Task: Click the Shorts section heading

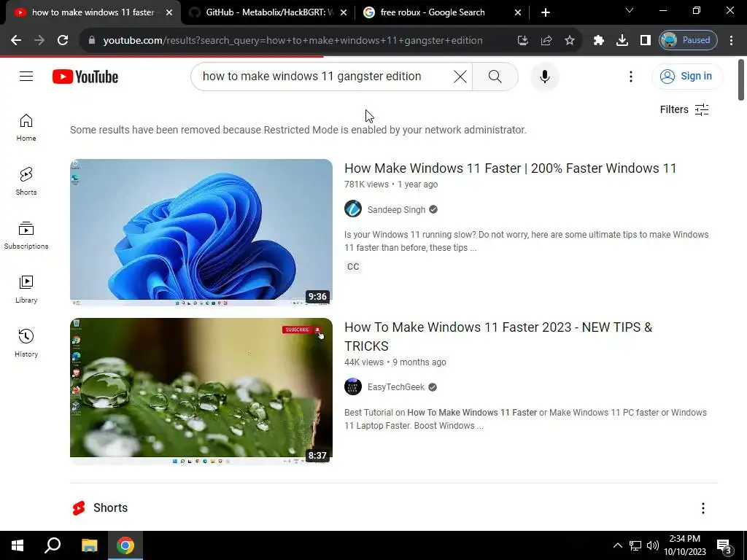Action: [x=110, y=508]
